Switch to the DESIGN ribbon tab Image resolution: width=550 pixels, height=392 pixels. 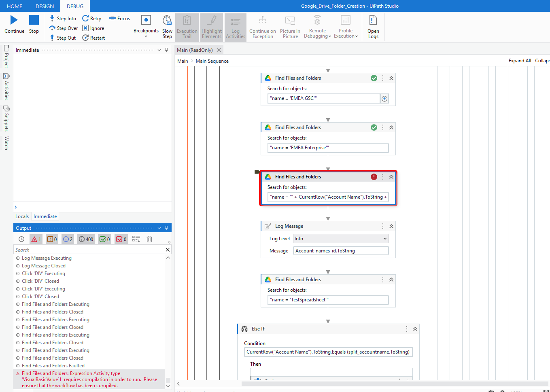tap(45, 6)
